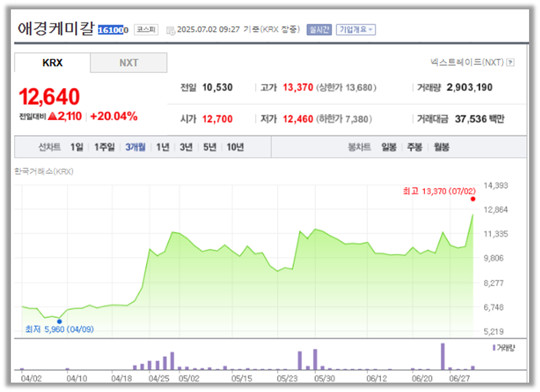Click the blue 최저 5,960 chart marker
Viewport: 540px width, 392px height.
59,322
